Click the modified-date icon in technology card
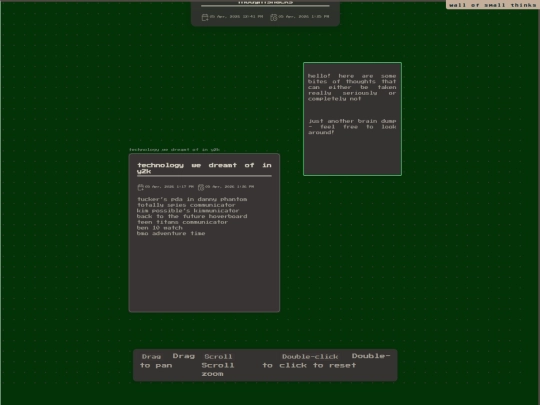Screen dimensions: 540x405 coord(201,187)
